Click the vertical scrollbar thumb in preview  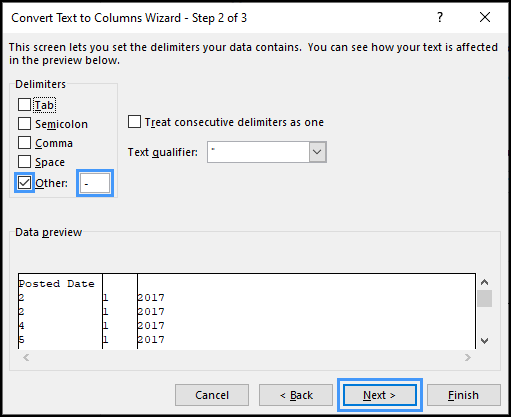(485, 298)
